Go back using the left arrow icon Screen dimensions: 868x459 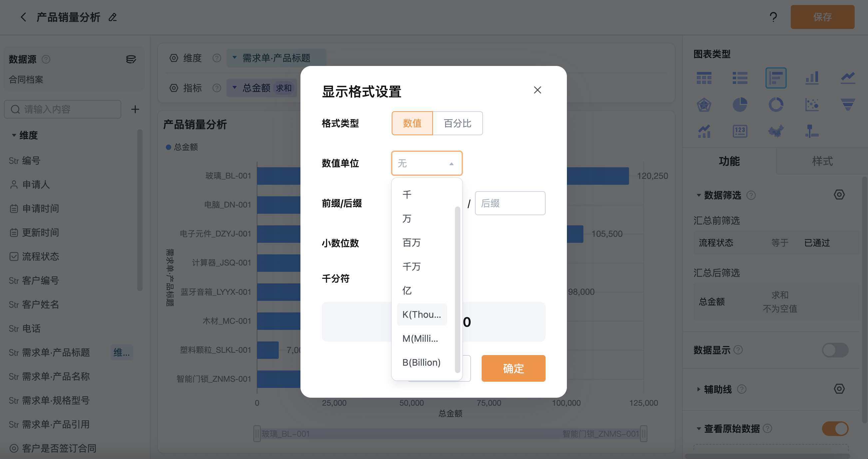coord(23,17)
